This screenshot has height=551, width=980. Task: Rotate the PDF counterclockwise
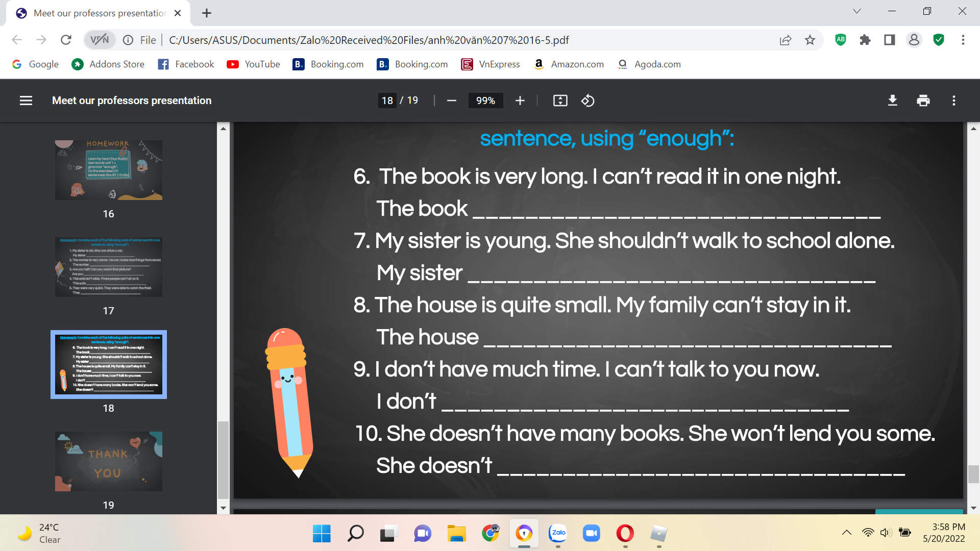point(588,101)
